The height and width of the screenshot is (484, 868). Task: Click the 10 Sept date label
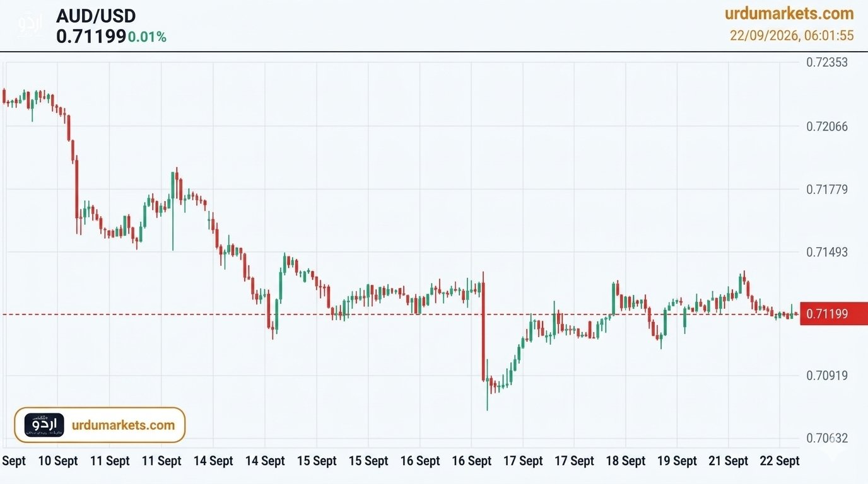tap(58, 461)
